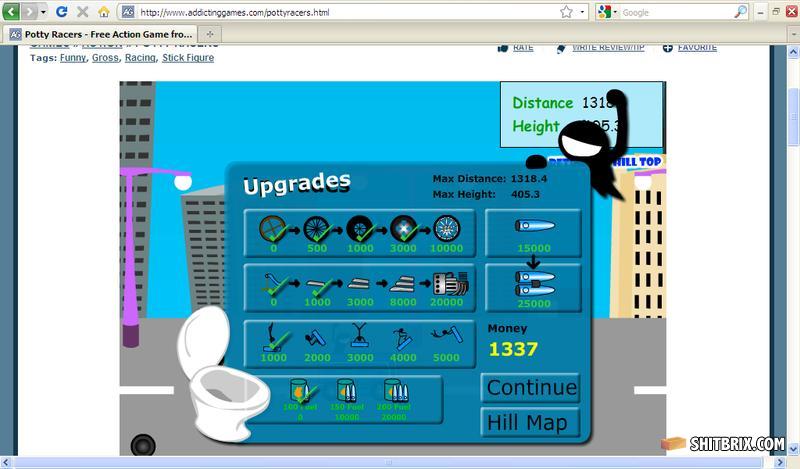Click the address bar URL field
800x469 pixels.
pyautogui.click(x=347, y=12)
